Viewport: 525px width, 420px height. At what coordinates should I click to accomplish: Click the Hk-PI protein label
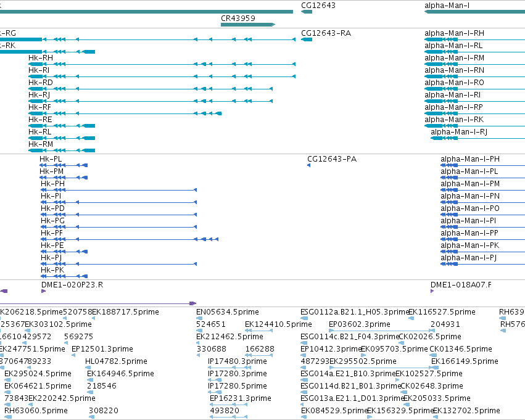coord(51,196)
